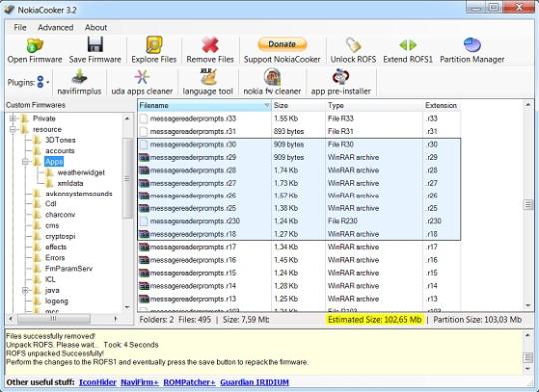
Task: Select the Apps folder in tree
Action: [54, 162]
